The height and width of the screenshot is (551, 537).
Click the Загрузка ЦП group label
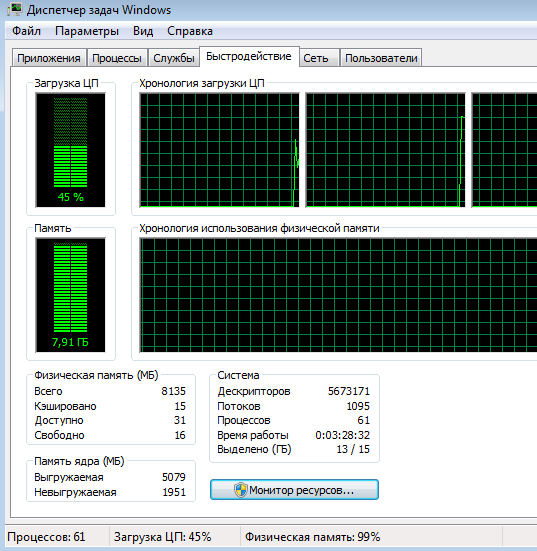point(66,83)
